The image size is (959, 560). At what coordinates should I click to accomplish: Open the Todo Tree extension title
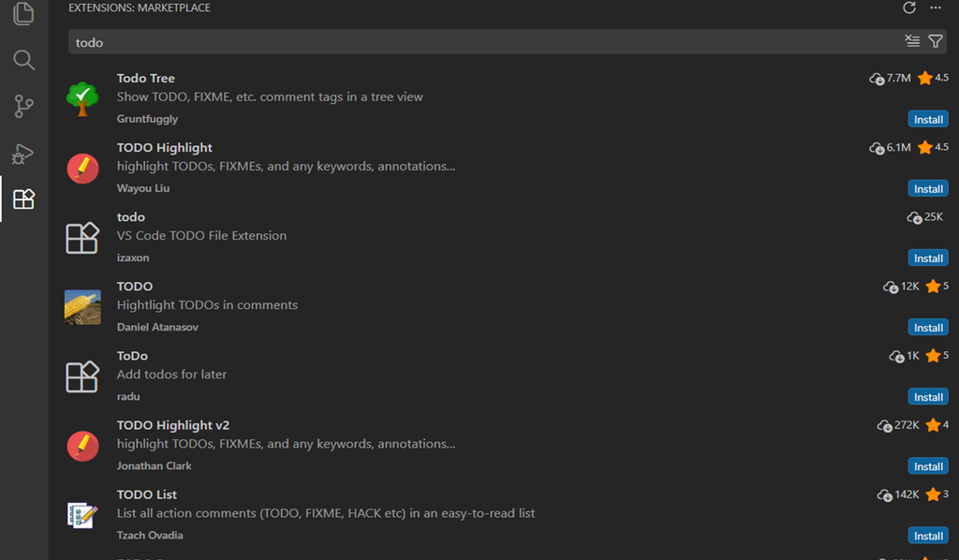[x=145, y=79]
